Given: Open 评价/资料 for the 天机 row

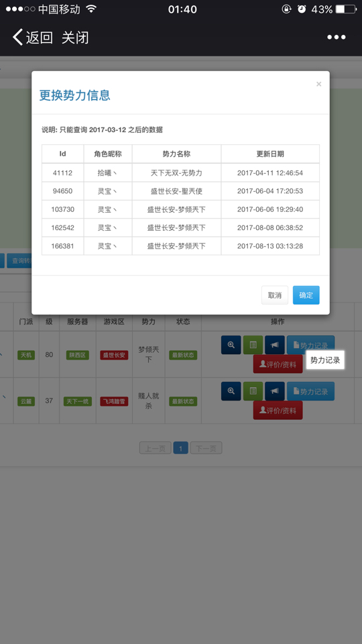Looking at the screenshot, I should pyautogui.click(x=278, y=364).
